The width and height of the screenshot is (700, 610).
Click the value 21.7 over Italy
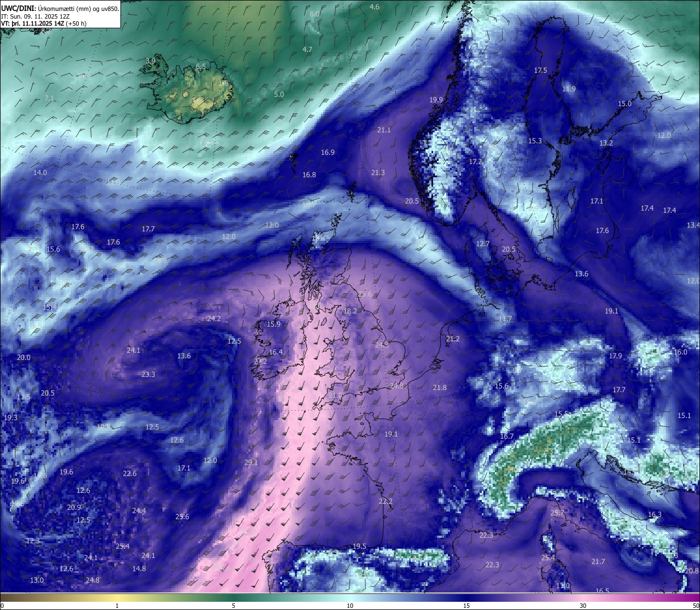coord(598,561)
